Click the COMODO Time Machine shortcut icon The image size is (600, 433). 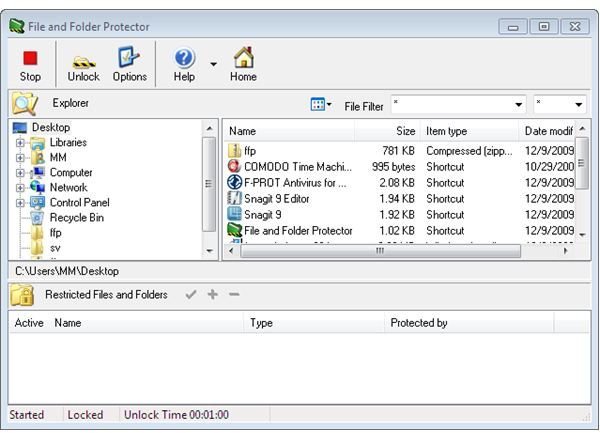click(x=235, y=166)
